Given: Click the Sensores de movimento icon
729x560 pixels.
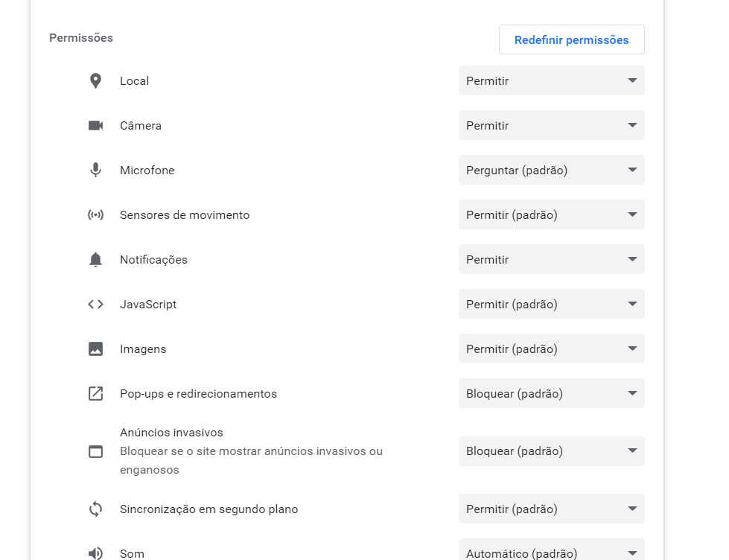Looking at the screenshot, I should 95,214.
